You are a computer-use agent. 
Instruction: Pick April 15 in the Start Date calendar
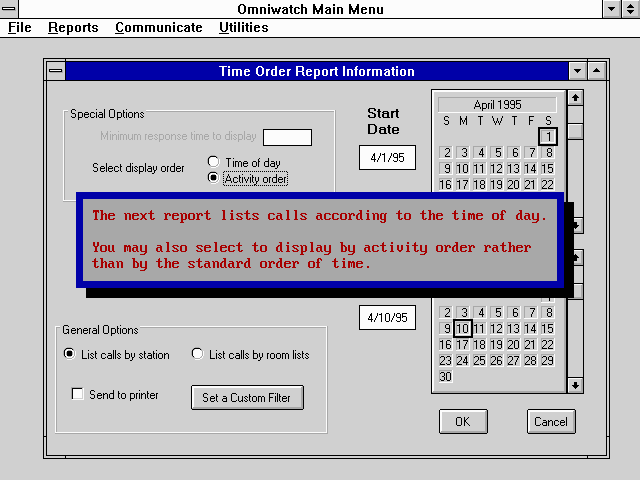[548, 169]
